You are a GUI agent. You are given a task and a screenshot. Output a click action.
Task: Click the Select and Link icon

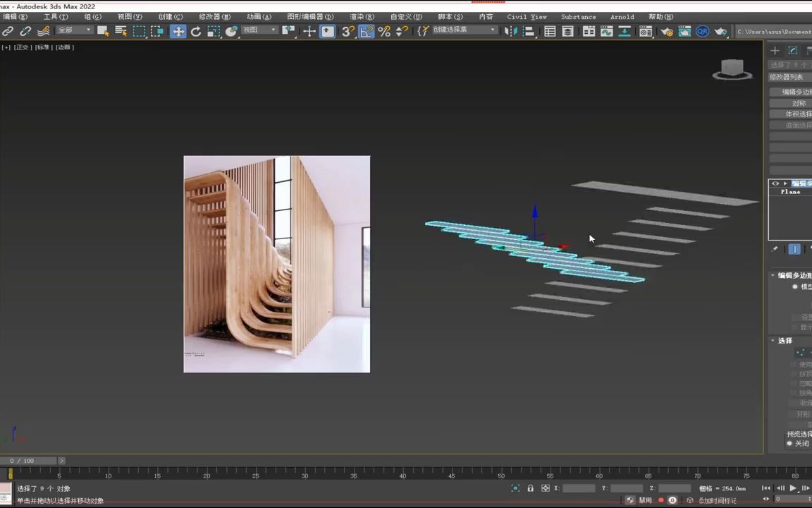(8, 31)
